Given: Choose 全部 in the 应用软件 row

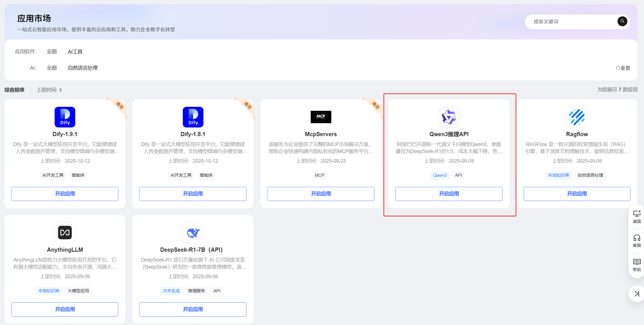Looking at the screenshot, I should click(x=52, y=52).
